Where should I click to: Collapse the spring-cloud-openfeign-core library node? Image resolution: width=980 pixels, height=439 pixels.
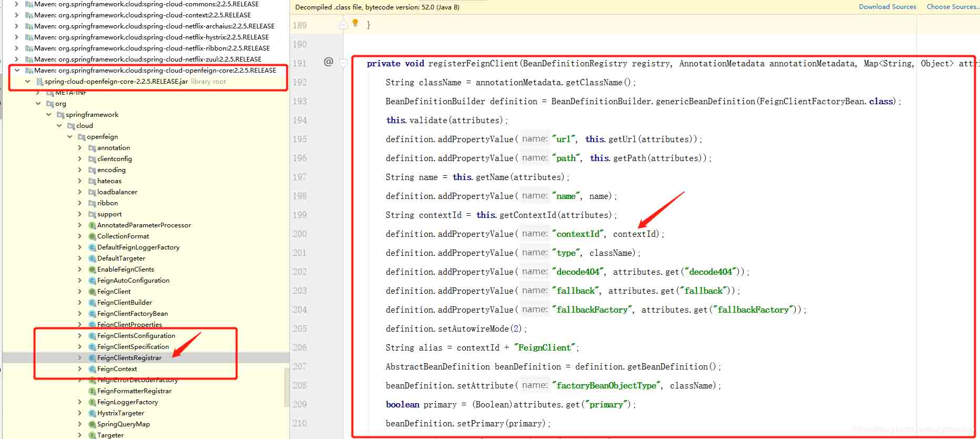pos(17,71)
